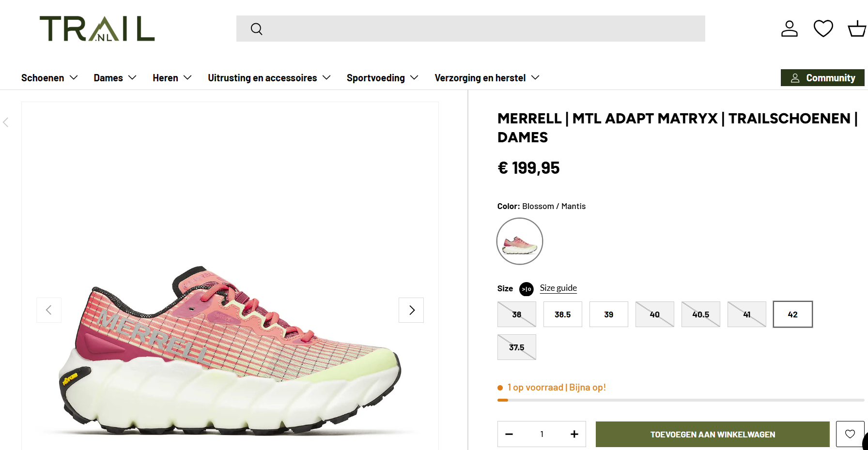The width and height of the screenshot is (868, 450).
Task: Show next product image with right arrow
Action: click(411, 310)
